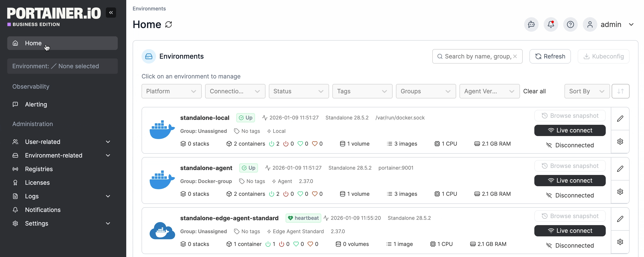Edit standalone-local with pencil icon
The image size is (644, 257).
(620, 118)
